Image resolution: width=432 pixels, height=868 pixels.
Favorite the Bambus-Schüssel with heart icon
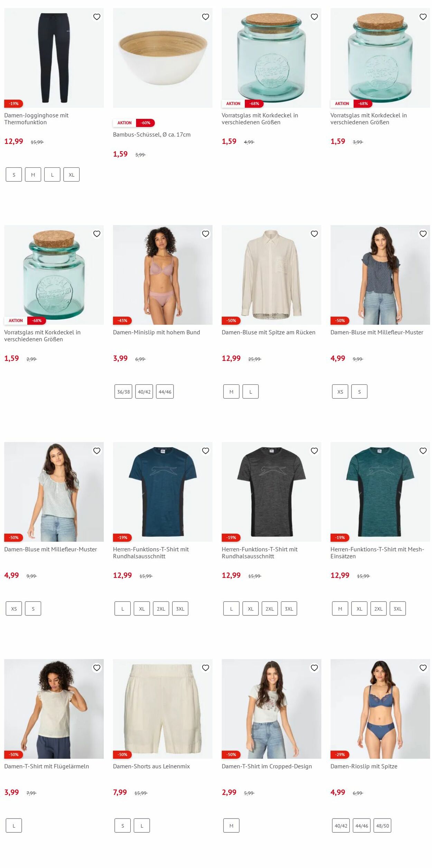click(x=206, y=17)
